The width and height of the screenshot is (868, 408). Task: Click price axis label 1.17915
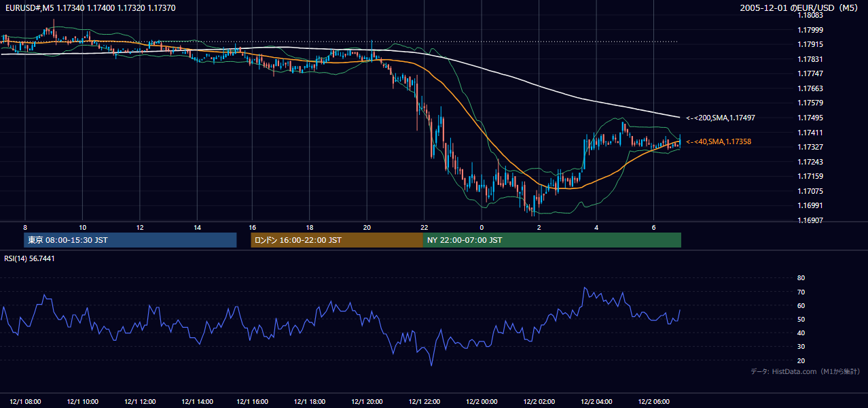coord(810,44)
